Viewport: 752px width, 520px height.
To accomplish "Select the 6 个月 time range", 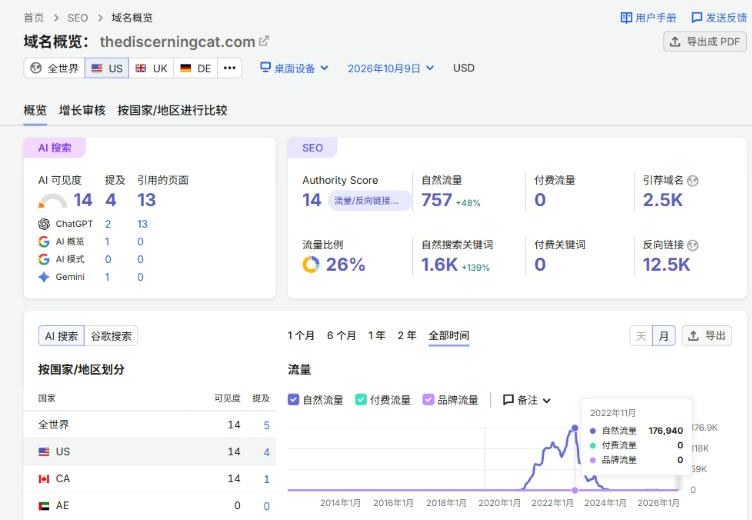I will coord(341,336).
